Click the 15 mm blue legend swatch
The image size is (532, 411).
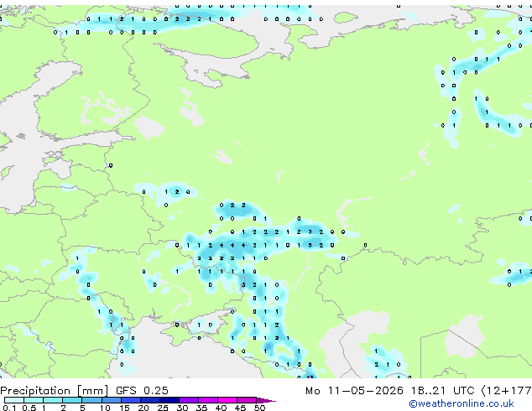[130, 400]
